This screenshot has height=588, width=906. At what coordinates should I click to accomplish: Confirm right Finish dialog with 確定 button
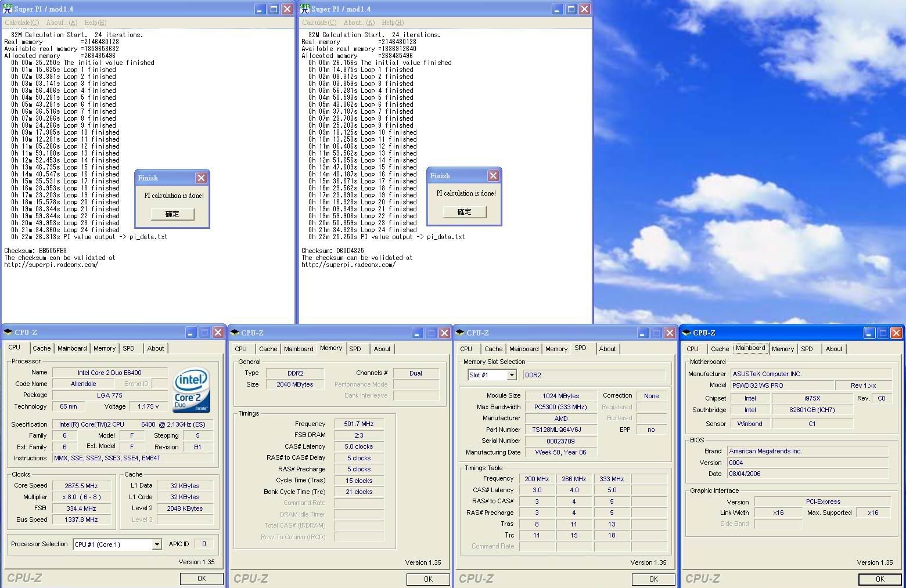click(x=465, y=212)
